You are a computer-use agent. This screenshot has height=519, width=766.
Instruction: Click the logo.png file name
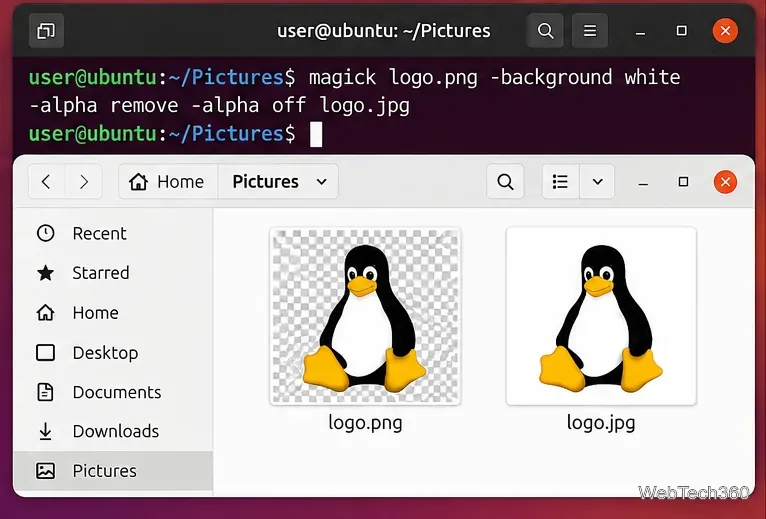pos(365,423)
